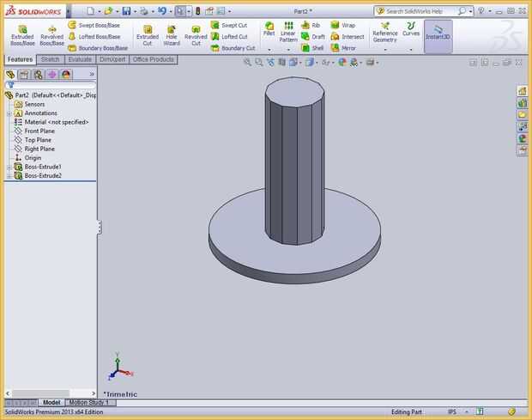The height and width of the screenshot is (420, 532).
Task: Use the Intersect feature
Action: coord(348,37)
